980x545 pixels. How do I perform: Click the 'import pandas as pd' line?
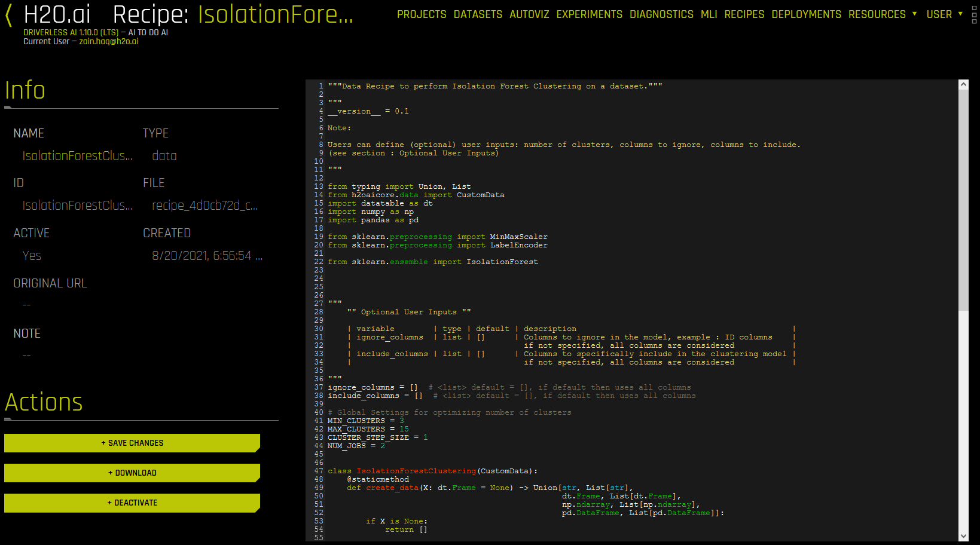coord(373,220)
